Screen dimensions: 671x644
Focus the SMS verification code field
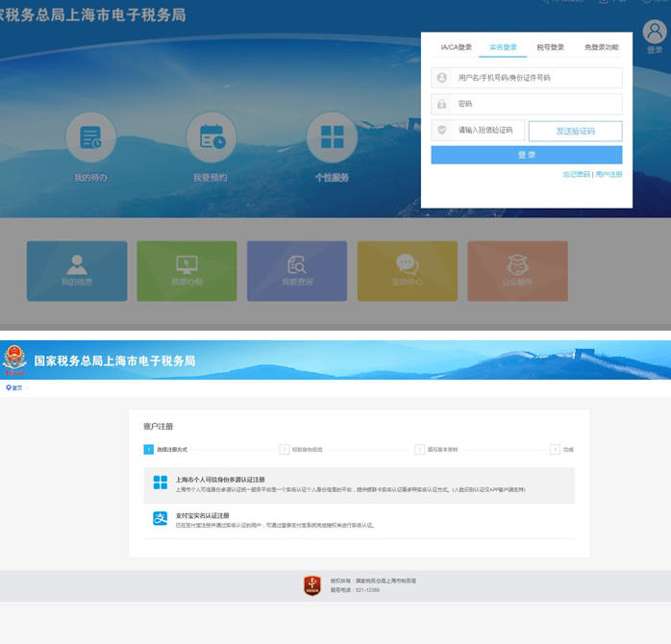[x=478, y=131]
